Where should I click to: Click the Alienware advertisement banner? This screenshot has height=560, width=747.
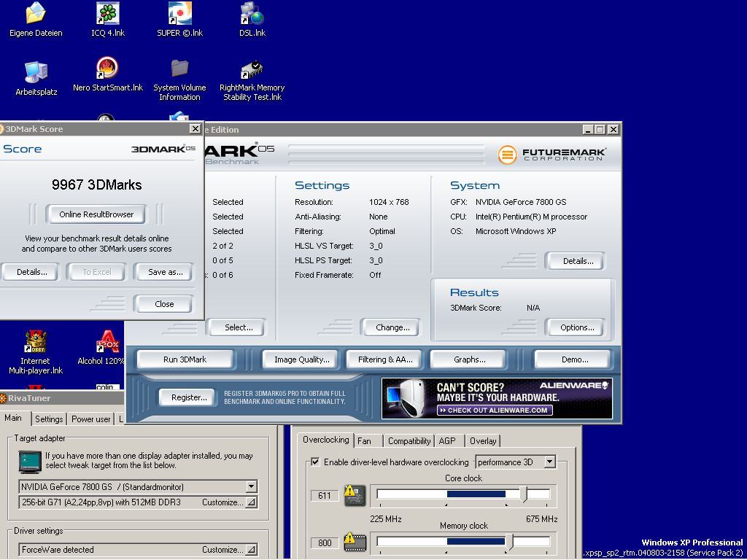point(497,398)
